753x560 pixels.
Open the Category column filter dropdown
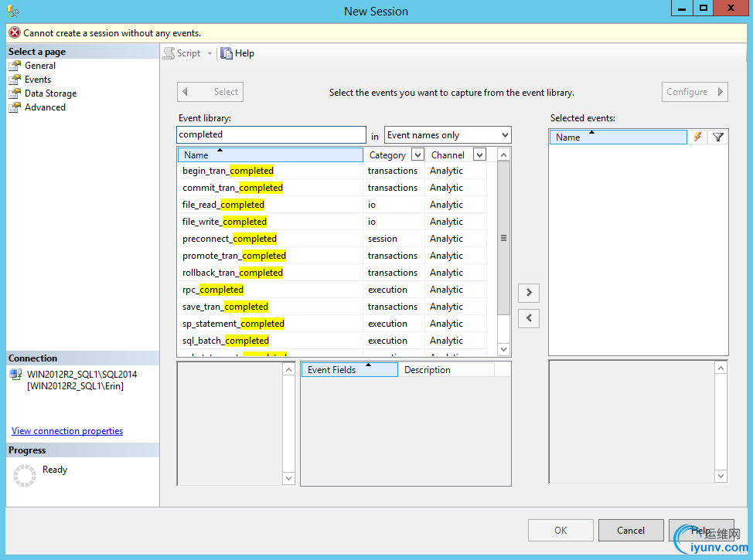point(417,155)
